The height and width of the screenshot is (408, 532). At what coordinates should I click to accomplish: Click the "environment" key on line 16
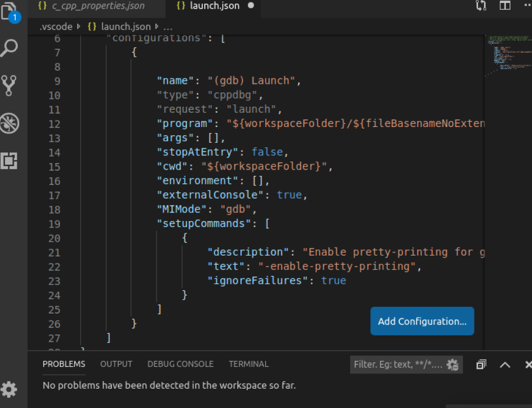pyautogui.click(x=197, y=181)
